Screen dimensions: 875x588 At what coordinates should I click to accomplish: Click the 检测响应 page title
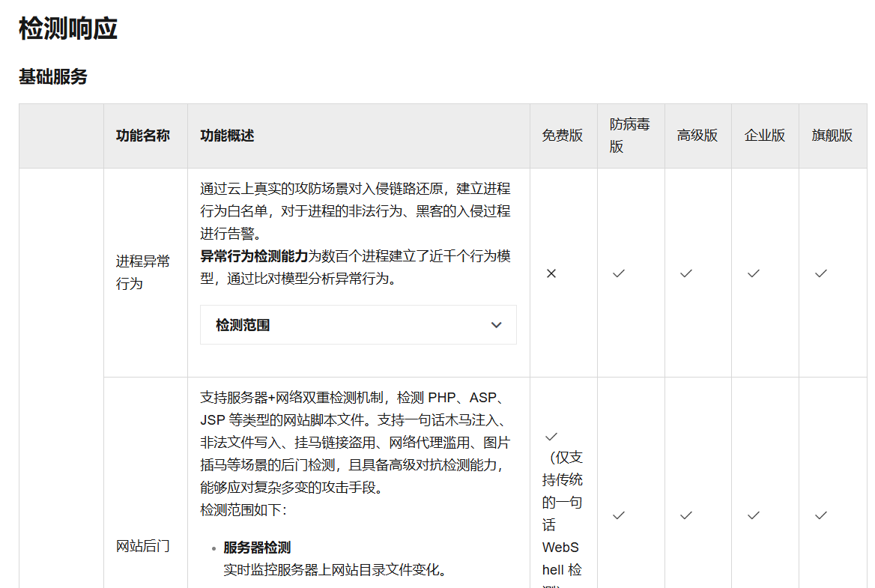click(68, 28)
